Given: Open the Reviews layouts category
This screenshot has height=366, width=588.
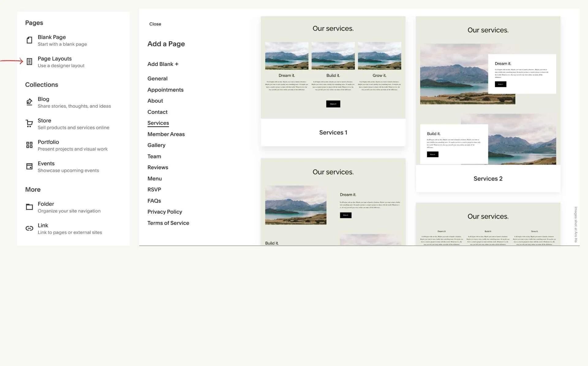Looking at the screenshot, I should [158, 167].
